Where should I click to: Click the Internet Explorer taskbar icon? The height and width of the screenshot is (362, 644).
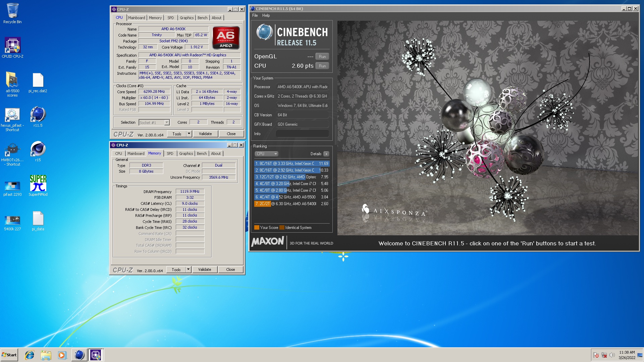[30, 355]
